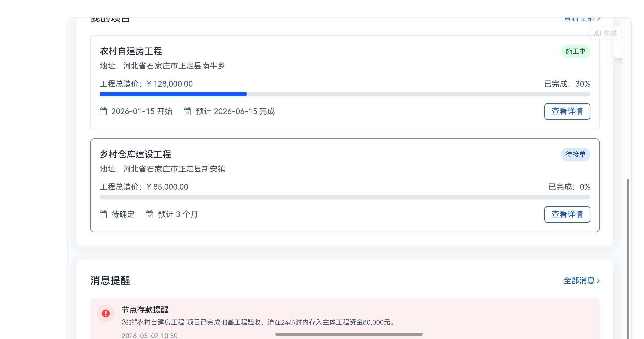Open the 查看全部 projects link
Viewport: 644px width, 339px height.
coord(579,19)
